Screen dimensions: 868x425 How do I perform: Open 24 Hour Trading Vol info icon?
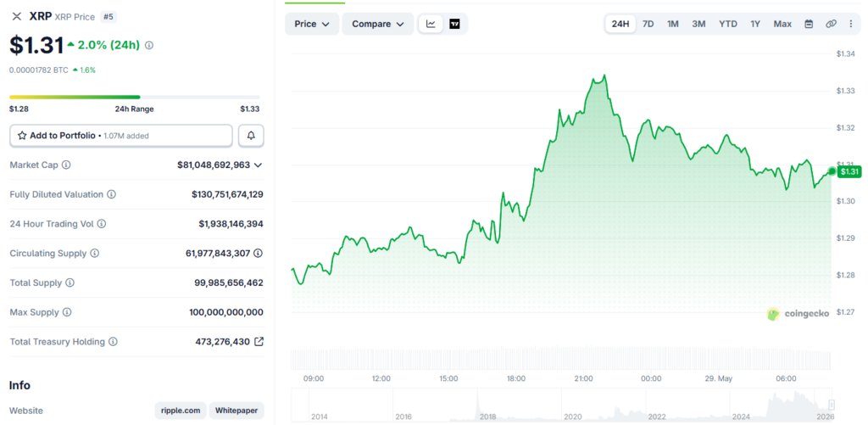tap(102, 224)
